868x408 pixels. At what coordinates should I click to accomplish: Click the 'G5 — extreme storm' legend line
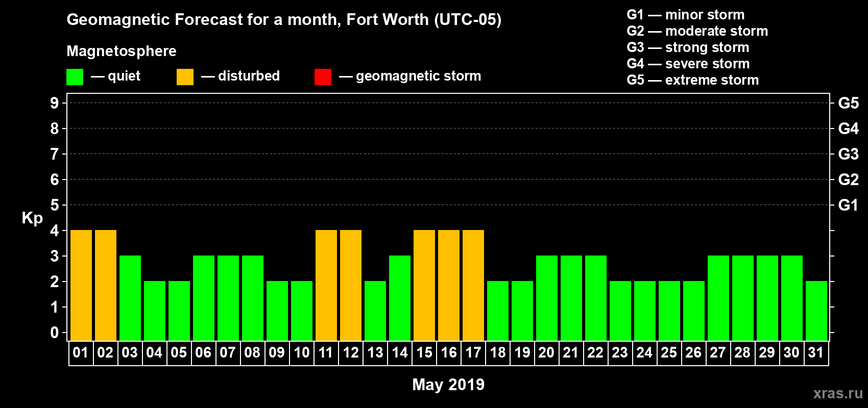(x=693, y=80)
